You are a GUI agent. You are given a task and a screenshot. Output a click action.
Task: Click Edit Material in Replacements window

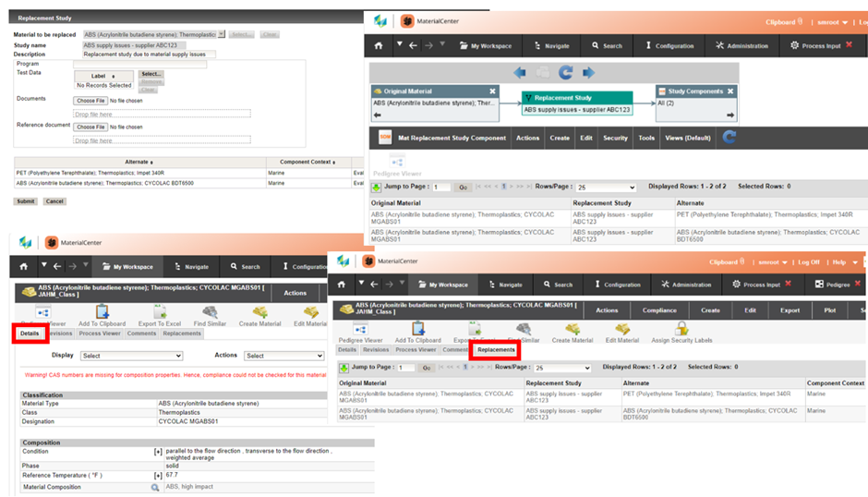622,333
